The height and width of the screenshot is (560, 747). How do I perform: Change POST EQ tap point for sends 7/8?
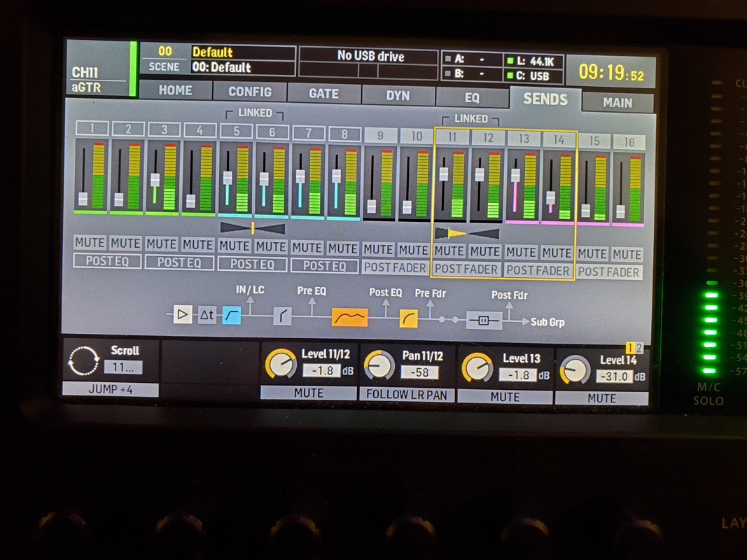coord(324,266)
